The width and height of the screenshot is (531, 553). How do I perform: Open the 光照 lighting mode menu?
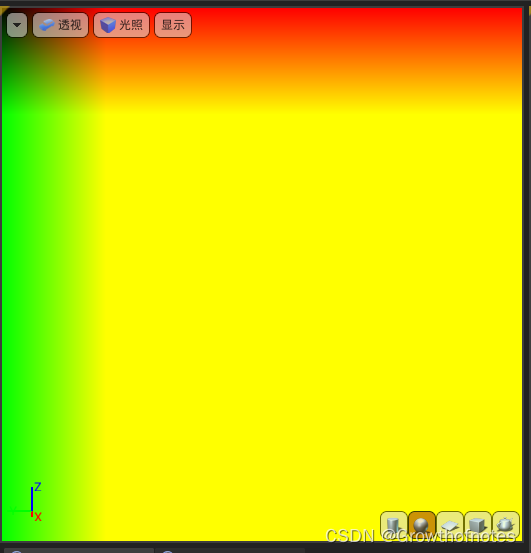click(x=122, y=25)
